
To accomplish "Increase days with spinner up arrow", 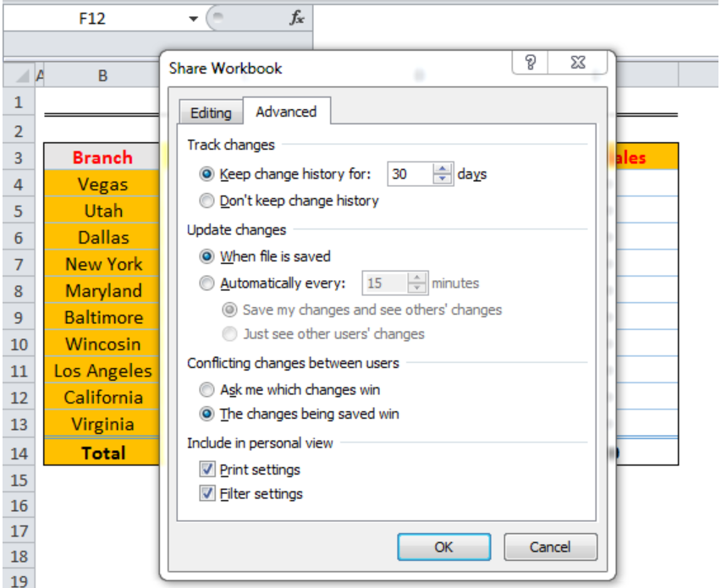I will tap(443, 168).
